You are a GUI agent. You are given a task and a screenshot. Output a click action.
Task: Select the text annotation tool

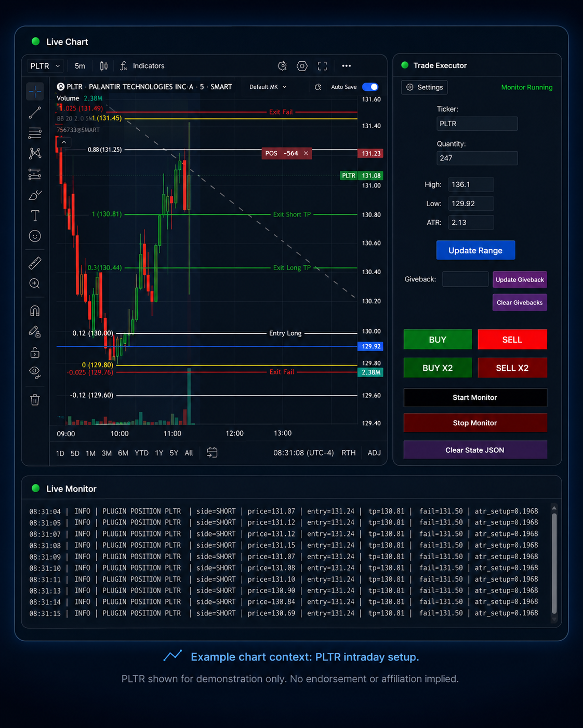[x=35, y=215]
